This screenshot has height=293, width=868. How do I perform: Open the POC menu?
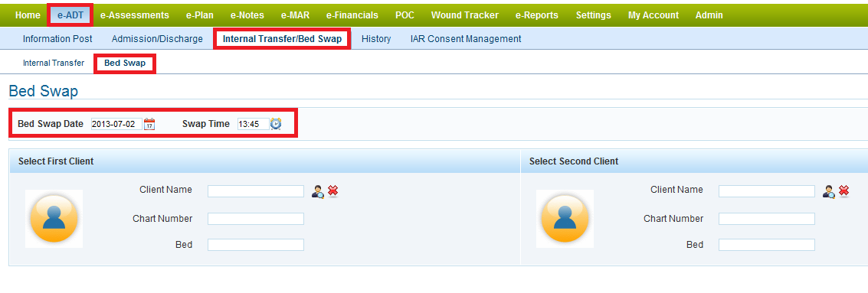pos(405,15)
